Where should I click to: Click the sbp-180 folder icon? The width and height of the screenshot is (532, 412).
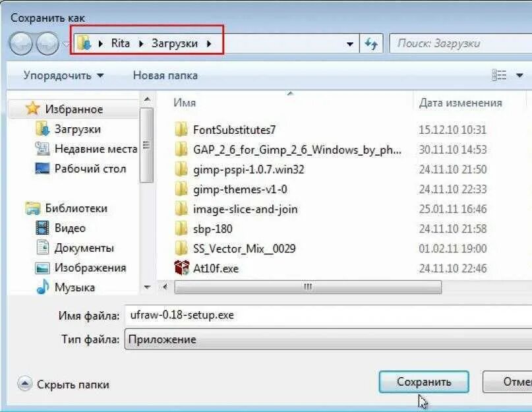[181, 228]
